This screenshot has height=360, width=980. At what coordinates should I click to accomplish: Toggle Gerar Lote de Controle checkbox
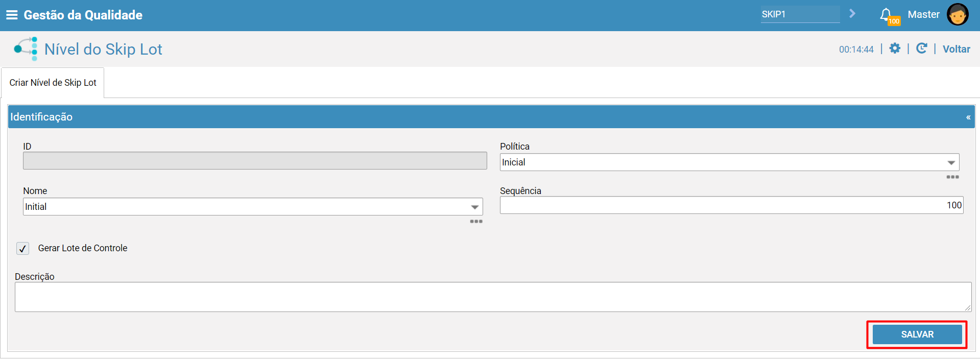click(x=22, y=249)
